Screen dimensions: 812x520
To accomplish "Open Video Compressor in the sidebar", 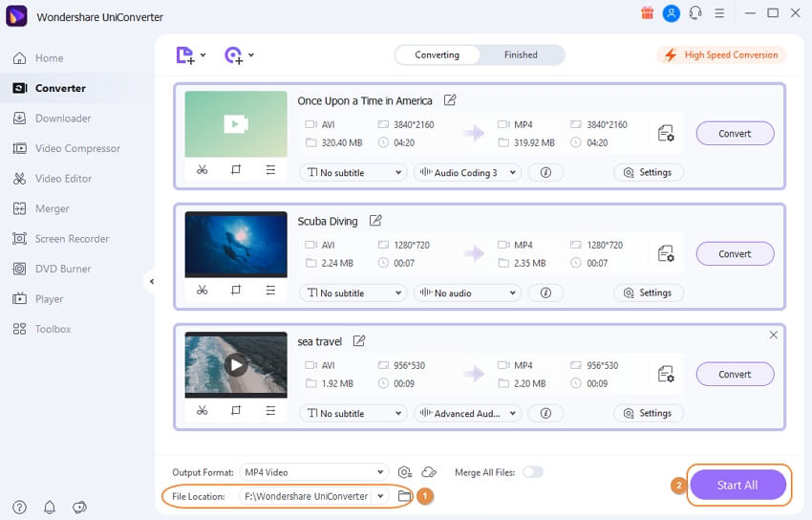I will pyautogui.click(x=77, y=148).
